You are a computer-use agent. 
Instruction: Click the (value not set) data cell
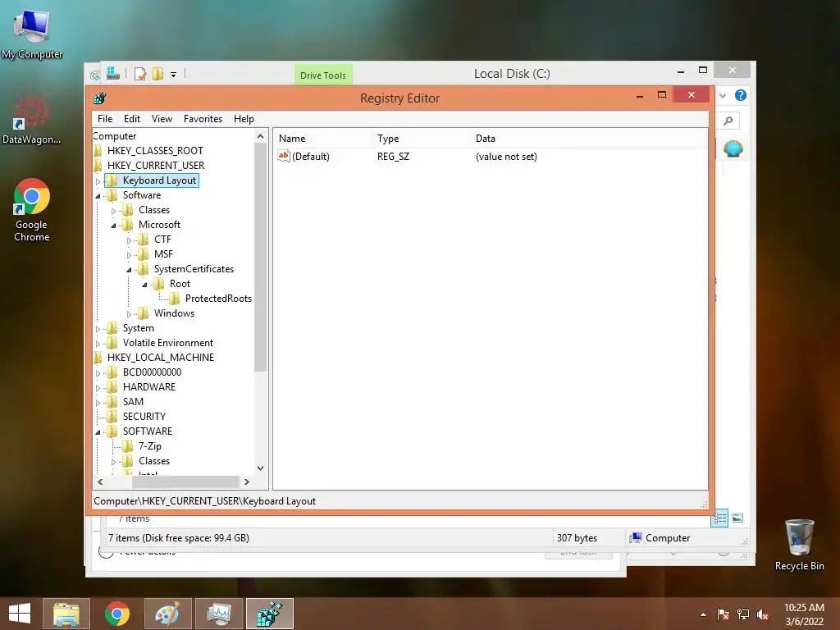pos(506,157)
